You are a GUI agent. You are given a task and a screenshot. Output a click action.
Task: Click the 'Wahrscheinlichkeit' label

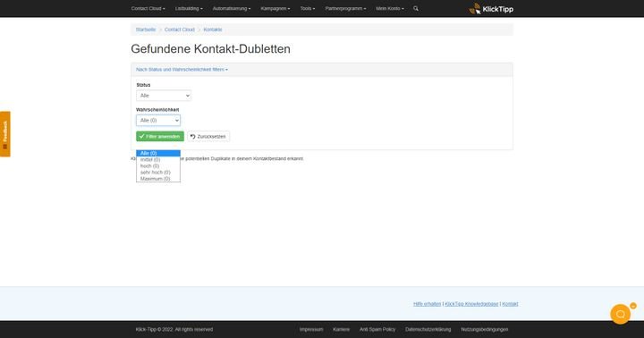(x=157, y=110)
